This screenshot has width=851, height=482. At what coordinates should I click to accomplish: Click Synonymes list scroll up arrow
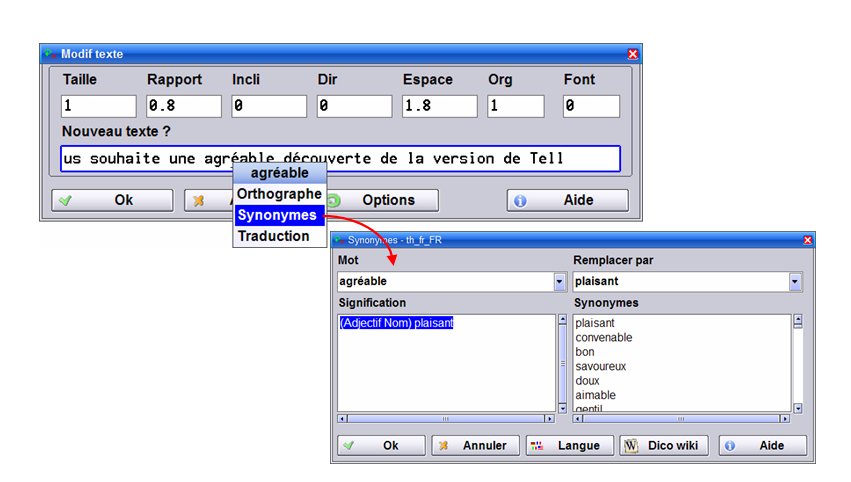(x=797, y=318)
